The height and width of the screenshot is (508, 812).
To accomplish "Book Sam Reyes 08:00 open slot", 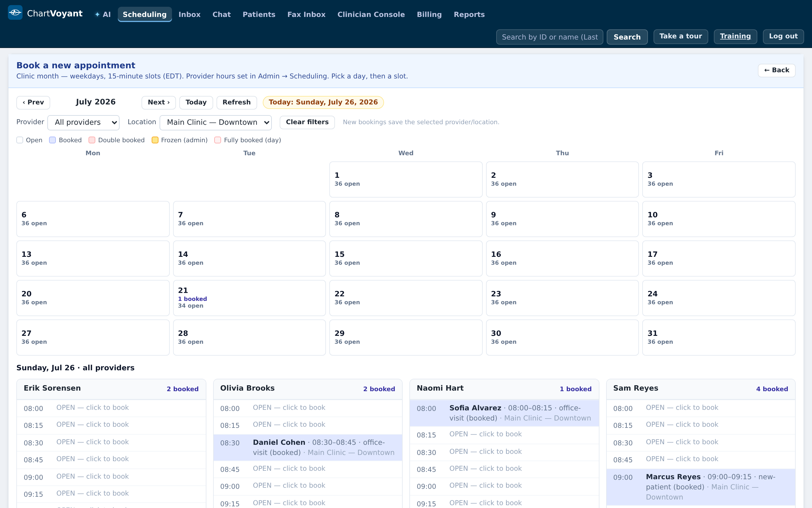I will pyautogui.click(x=701, y=408).
